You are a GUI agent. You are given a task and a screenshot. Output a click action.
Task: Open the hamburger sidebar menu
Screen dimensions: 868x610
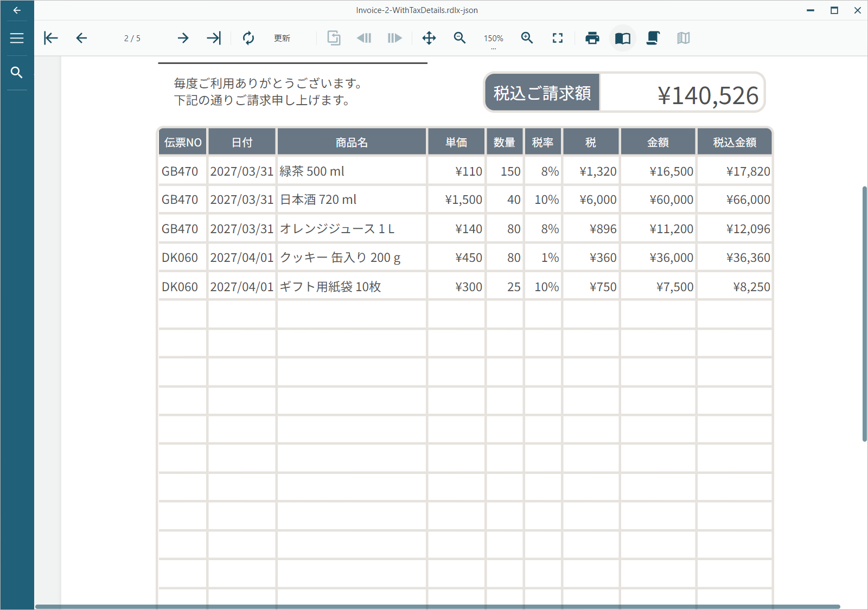pyautogui.click(x=17, y=38)
